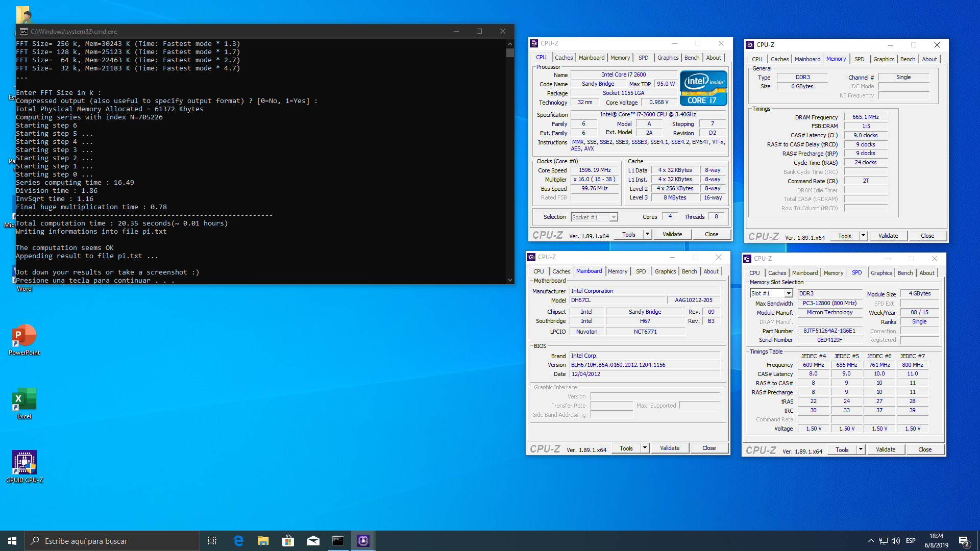Expand the Tools arrow in the Memory window

[863, 236]
